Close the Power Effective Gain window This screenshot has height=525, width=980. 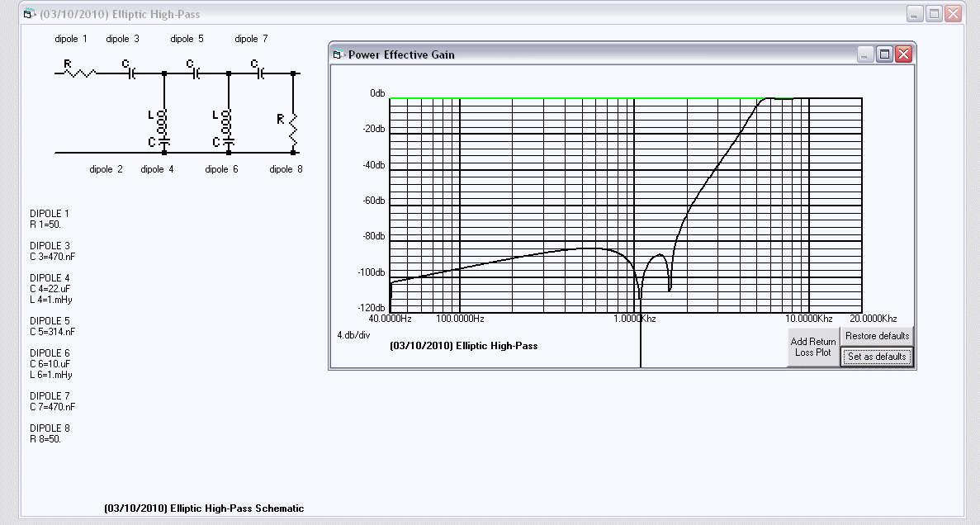(903, 54)
